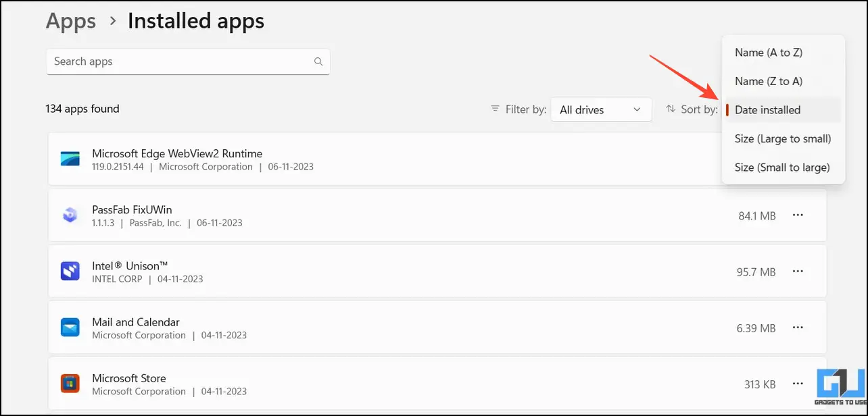Viewport: 868px width, 416px height.
Task: Click the Filter by label
Action: (526, 109)
